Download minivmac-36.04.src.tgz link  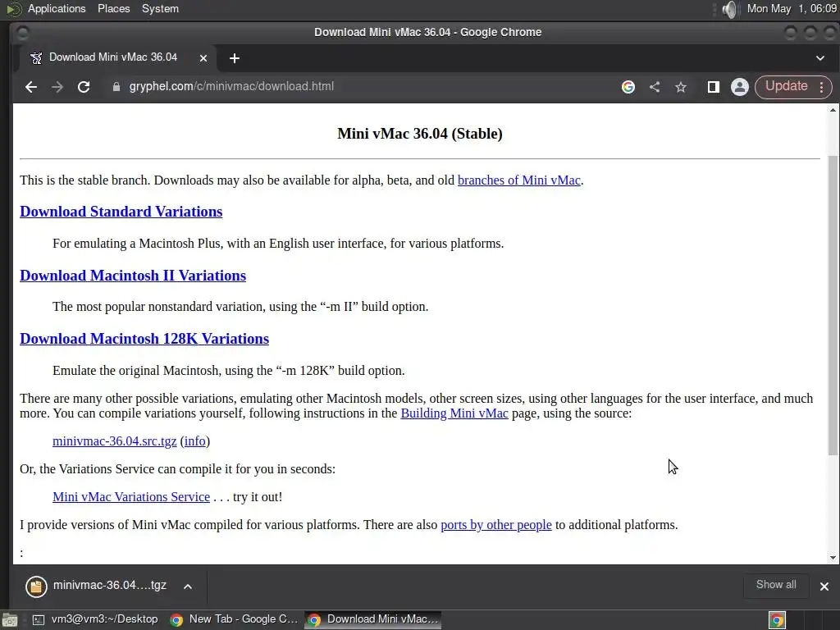point(115,441)
